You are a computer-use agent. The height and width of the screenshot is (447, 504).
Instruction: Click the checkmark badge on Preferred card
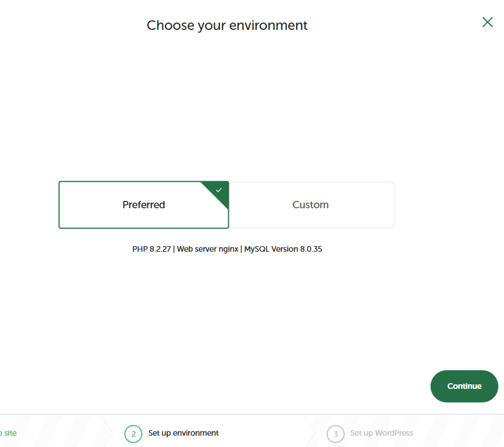tap(219, 190)
